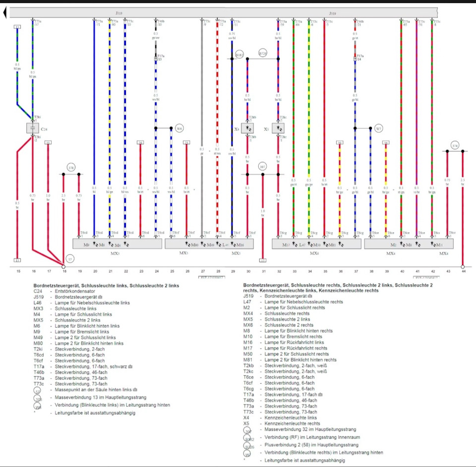Click 'Masseverbindung 32 im Hauptleitungsstrang' legend entry

[310, 429]
